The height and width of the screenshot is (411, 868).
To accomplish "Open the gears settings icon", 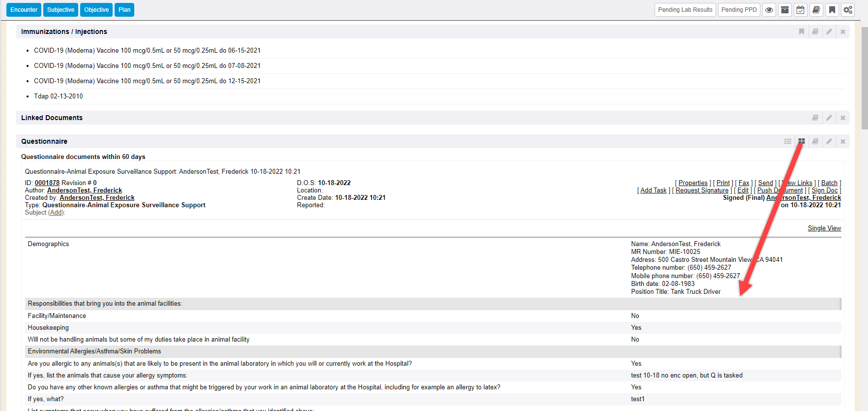I will click(x=848, y=10).
